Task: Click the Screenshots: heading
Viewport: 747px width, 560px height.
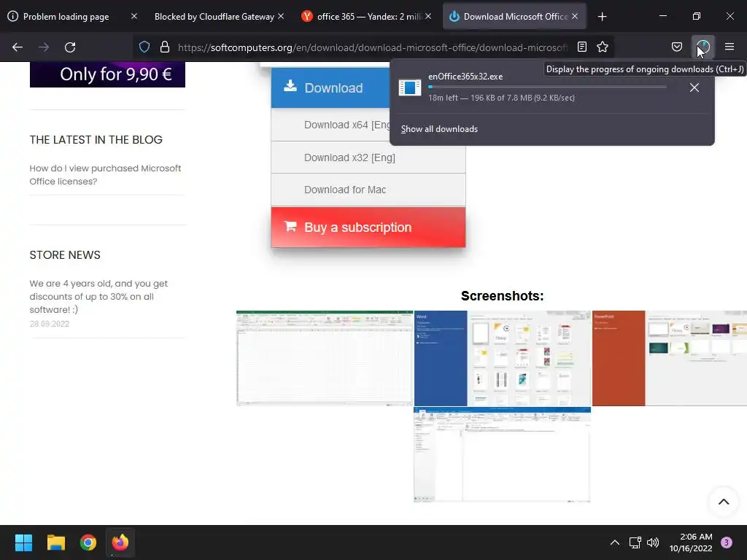Action: (x=502, y=296)
